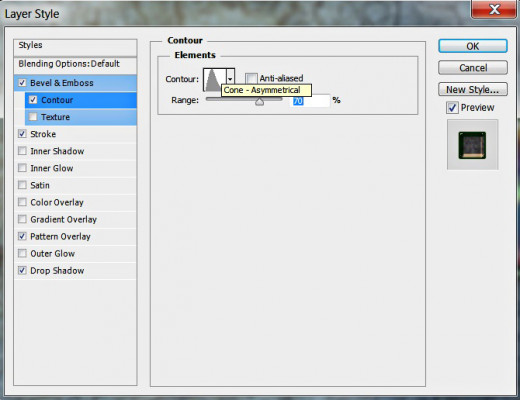
Task: Click the Range slider handle
Action: [x=259, y=102]
